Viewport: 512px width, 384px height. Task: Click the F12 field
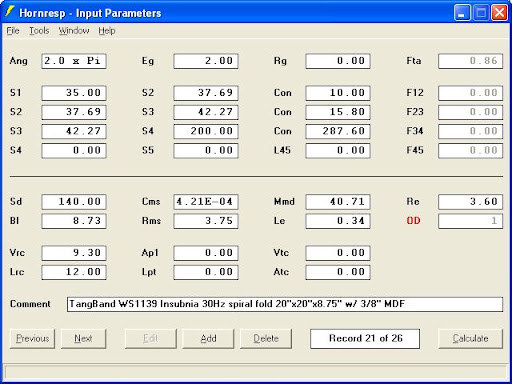coord(470,93)
